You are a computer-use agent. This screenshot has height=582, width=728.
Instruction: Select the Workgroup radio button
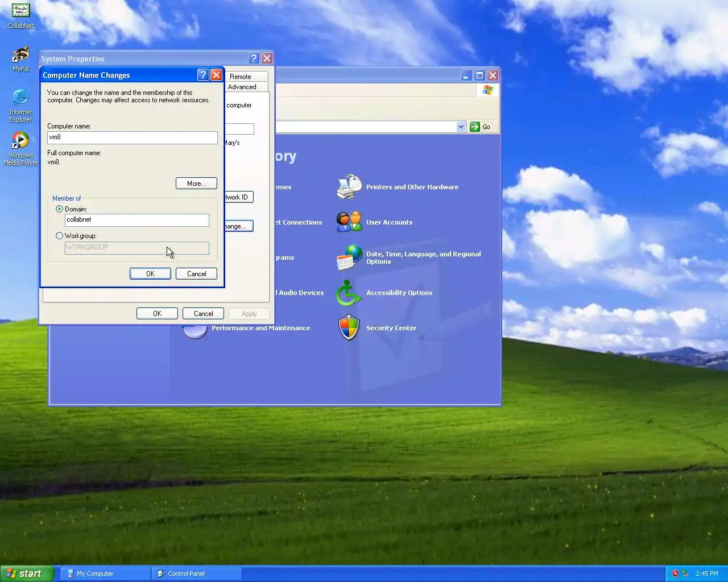[x=59, y=236]
